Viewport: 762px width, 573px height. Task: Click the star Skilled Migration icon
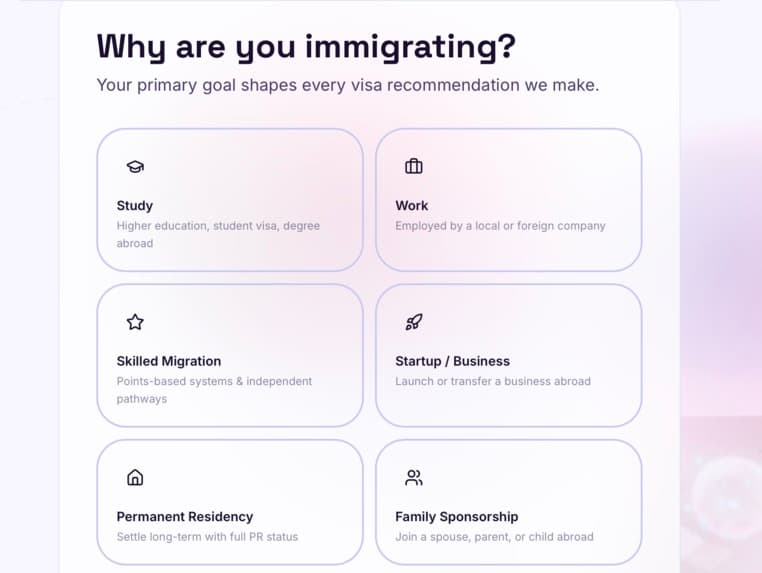(x=135, y=322)
